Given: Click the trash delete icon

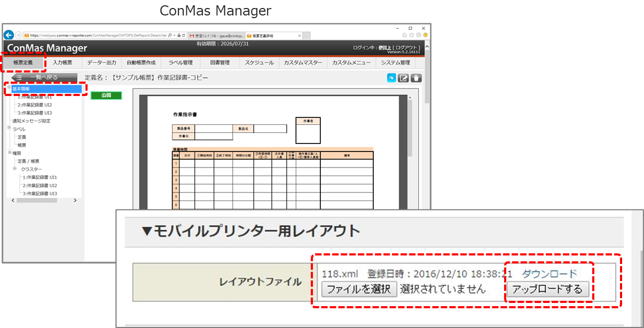Looking at the screenshot, I should pyautogui.click(x=417, y=78).
